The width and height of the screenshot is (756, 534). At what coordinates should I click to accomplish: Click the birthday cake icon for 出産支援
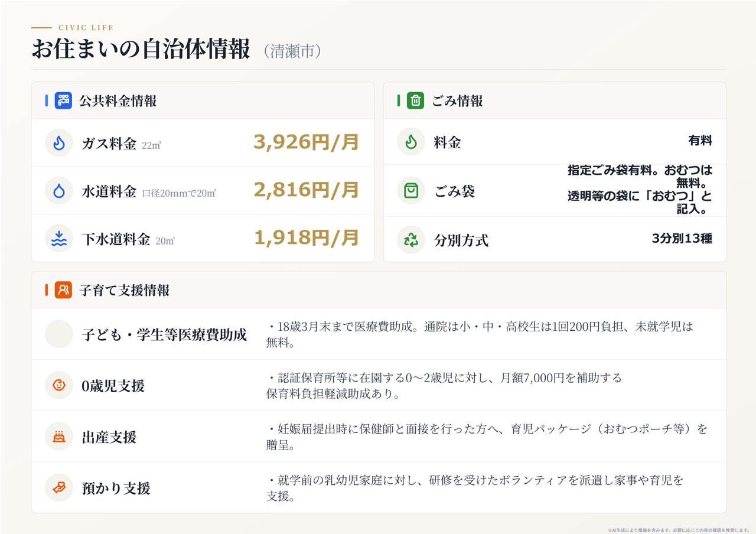pyautogui.click(x=59, y=437)
